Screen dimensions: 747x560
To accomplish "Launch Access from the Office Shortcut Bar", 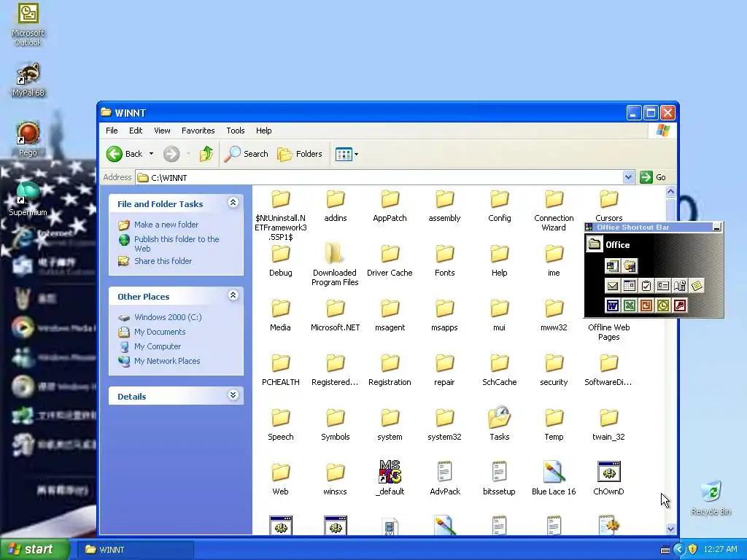I will 680,306.
